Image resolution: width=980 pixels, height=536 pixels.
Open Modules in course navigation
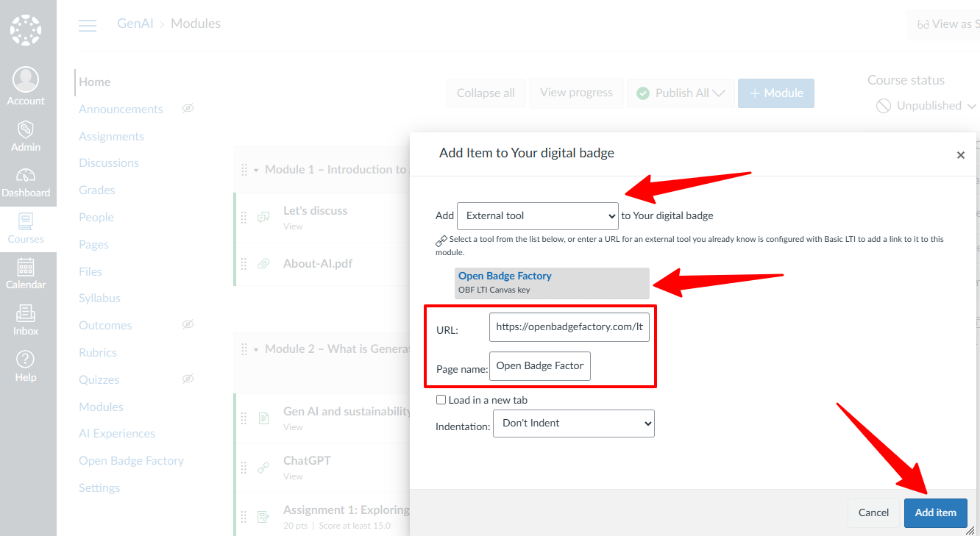coord(101,407)
